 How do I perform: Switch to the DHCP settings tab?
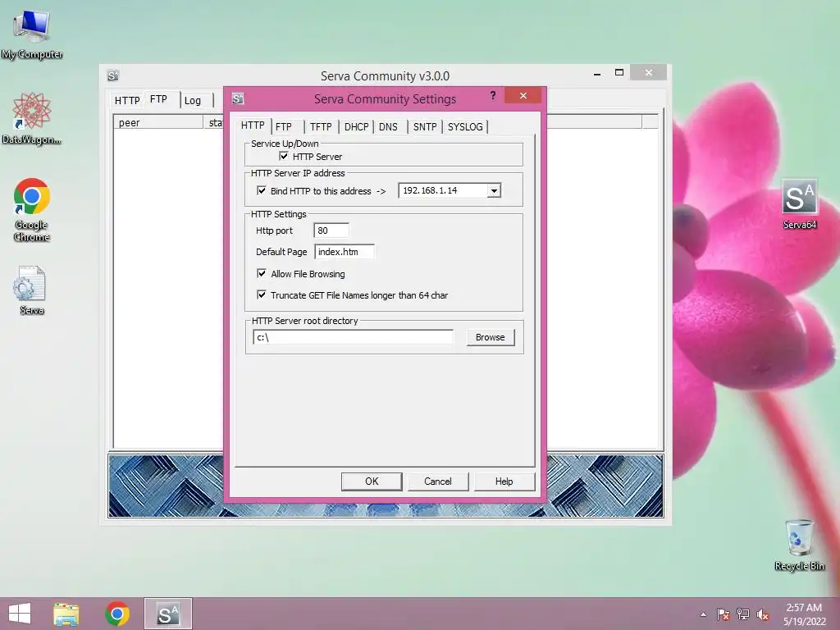click(356, 127)
